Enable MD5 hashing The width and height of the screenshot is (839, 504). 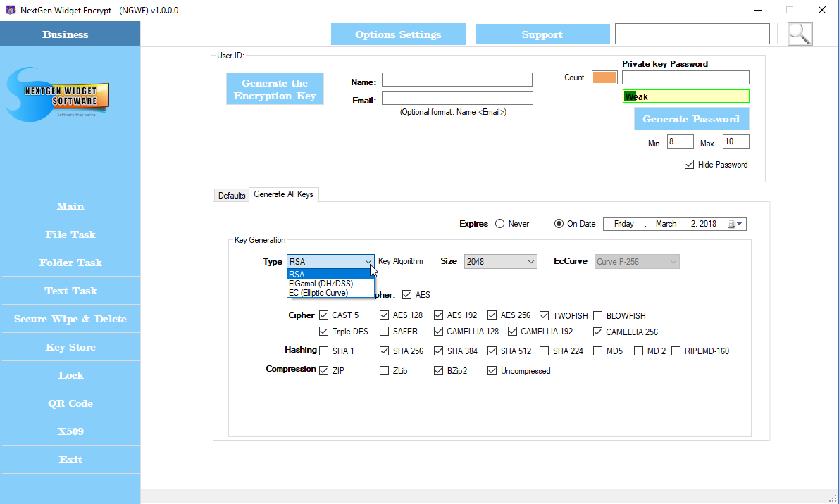pos(597,351)
